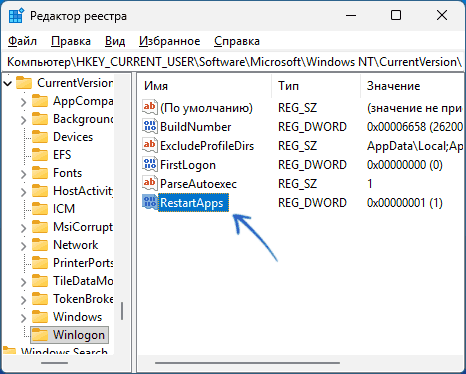Select the PrinterPorts folder icon
This screenshot has height=374, width=466.
(40, 263)
